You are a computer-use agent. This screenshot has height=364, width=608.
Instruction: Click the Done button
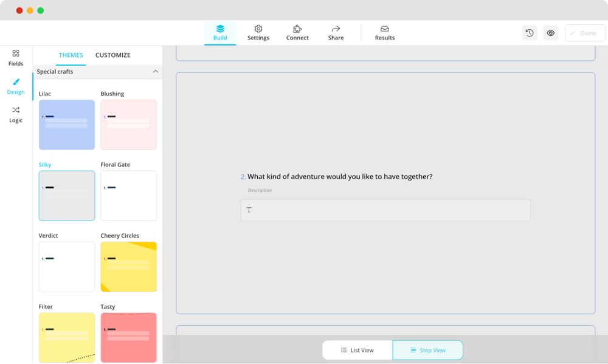pos(584,33)
